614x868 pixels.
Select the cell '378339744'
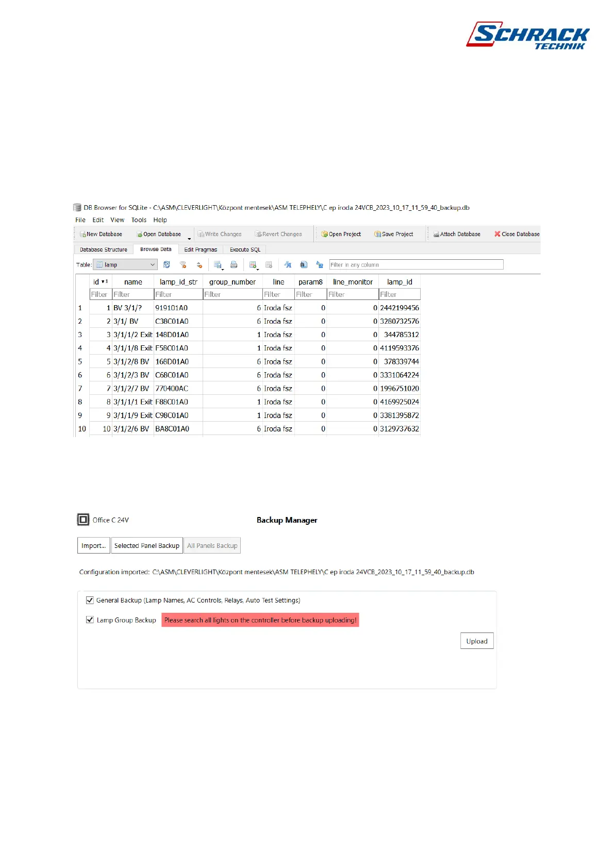(x=400, y=361)
